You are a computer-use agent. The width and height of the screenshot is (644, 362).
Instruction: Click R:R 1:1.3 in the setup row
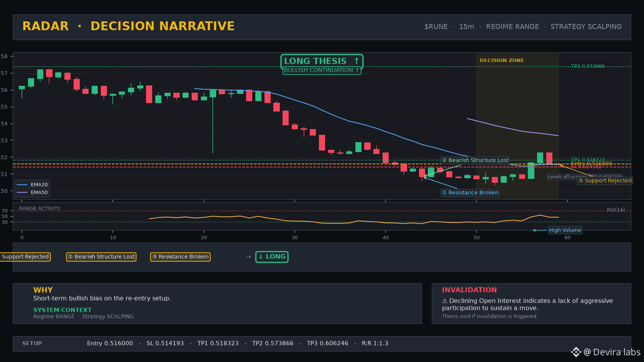tap(375, 343)
